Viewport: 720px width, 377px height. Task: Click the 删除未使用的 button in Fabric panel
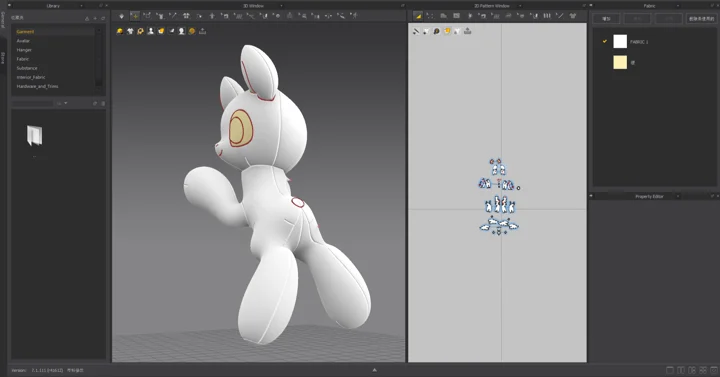[702, 19]
